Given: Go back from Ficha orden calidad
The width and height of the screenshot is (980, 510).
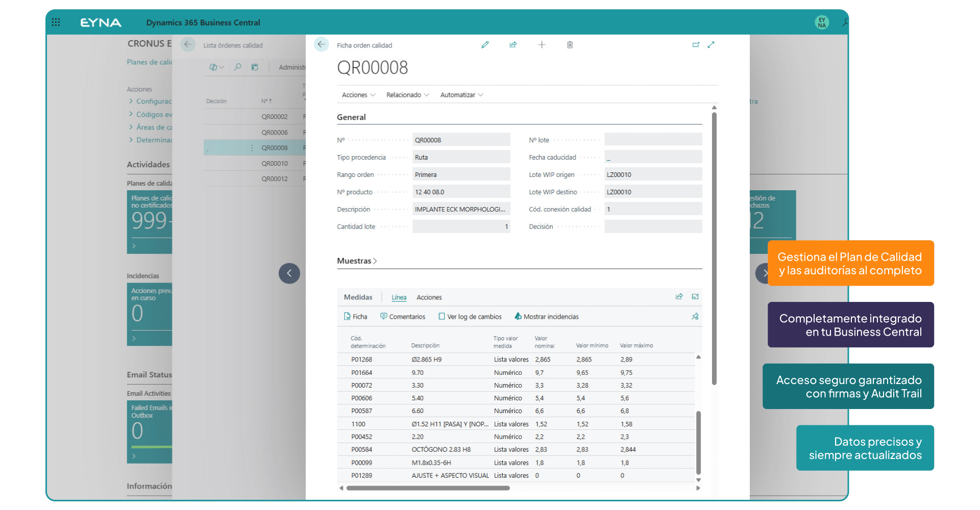Looking at the screenshot, I should click(x=321, y=44).
